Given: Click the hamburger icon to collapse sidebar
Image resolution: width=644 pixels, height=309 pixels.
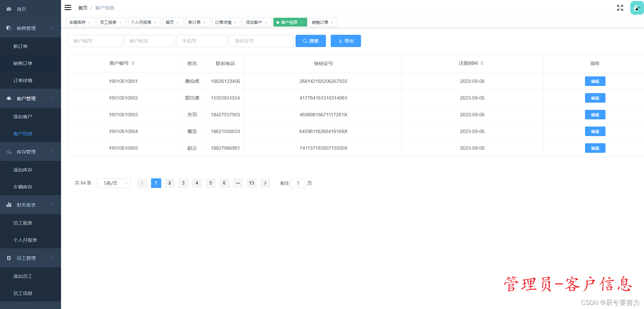Looking at the screenshot, I should click(x=68, y=7).
